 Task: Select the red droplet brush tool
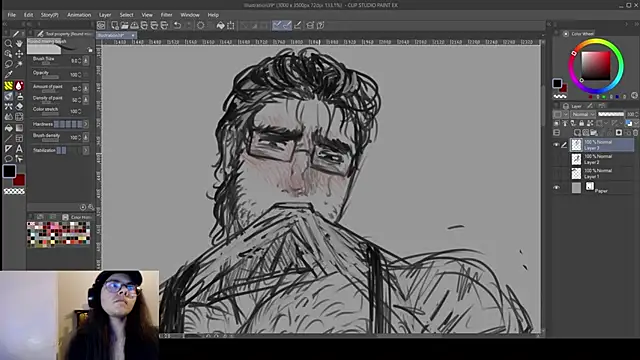click(x=19, y=85)
